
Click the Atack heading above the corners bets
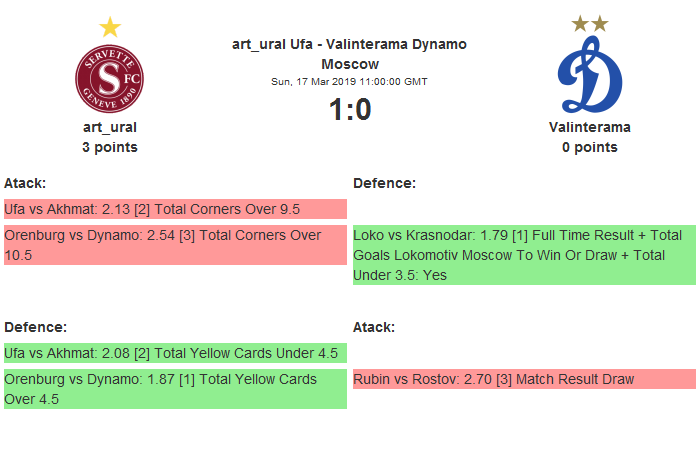click(x=25, y=183)
